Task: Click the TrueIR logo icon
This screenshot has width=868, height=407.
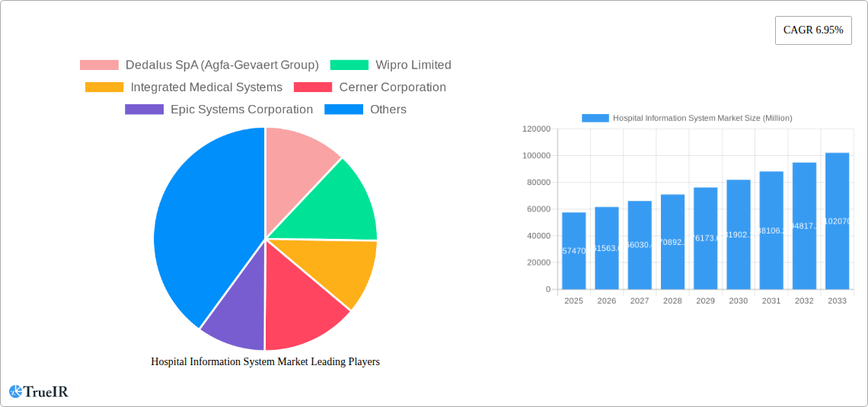Action: click(15, 392)
